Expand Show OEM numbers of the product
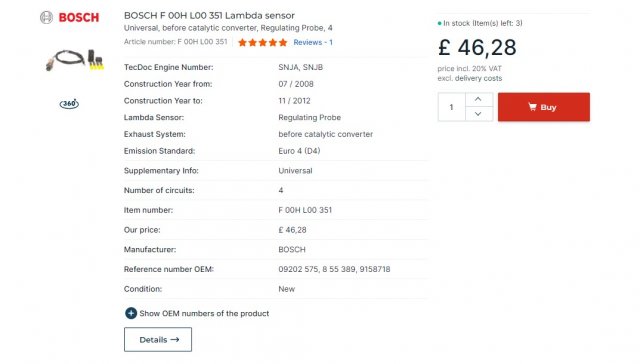 pyautogui.click(x=197, y=313)
